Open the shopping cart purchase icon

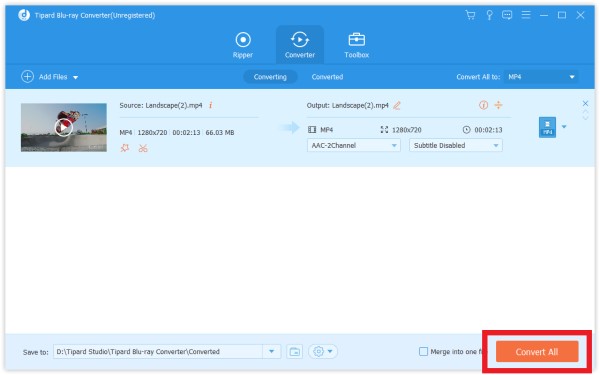(x=470, y=15)
